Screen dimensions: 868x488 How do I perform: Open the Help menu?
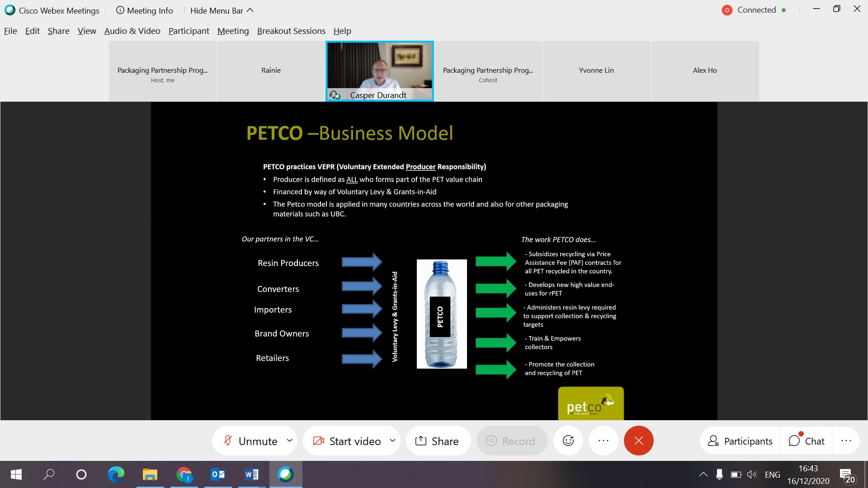click(x=342, y=31)
